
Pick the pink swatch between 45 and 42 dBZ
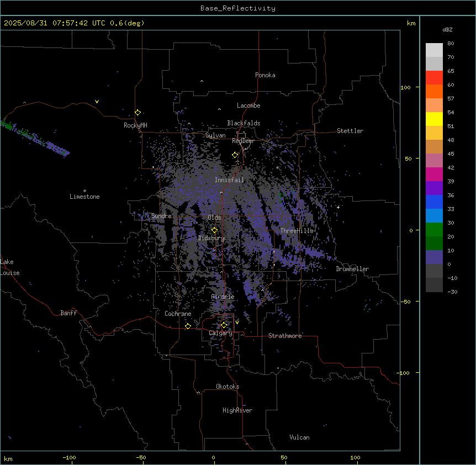(x=434, y=161)
